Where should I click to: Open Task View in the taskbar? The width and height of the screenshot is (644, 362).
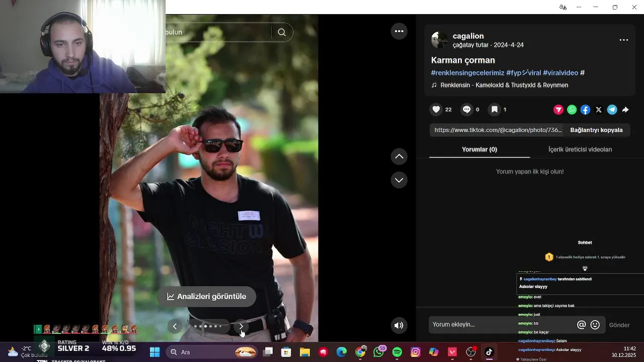click(268, 352)
